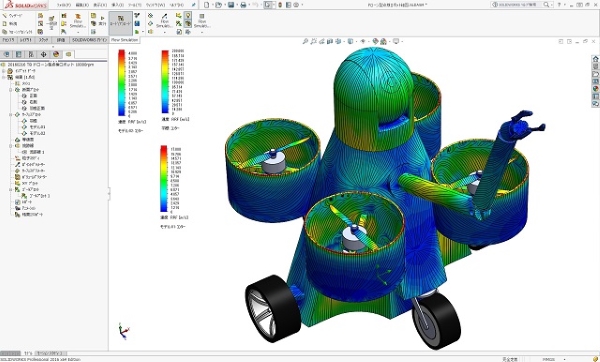
Task: Select the Flow Simulation analysis tree tab icon
Action: pyautogui.click(x=68, y=54)
